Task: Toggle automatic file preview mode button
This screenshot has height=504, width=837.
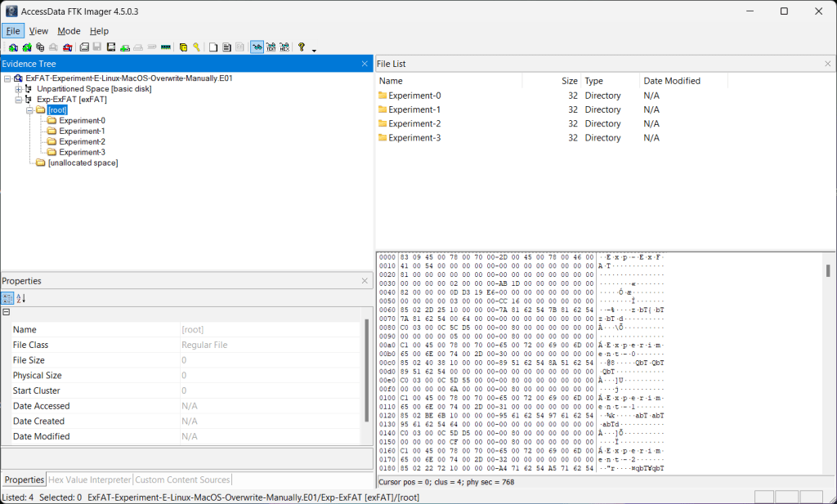Action: [x=257, y=47]
